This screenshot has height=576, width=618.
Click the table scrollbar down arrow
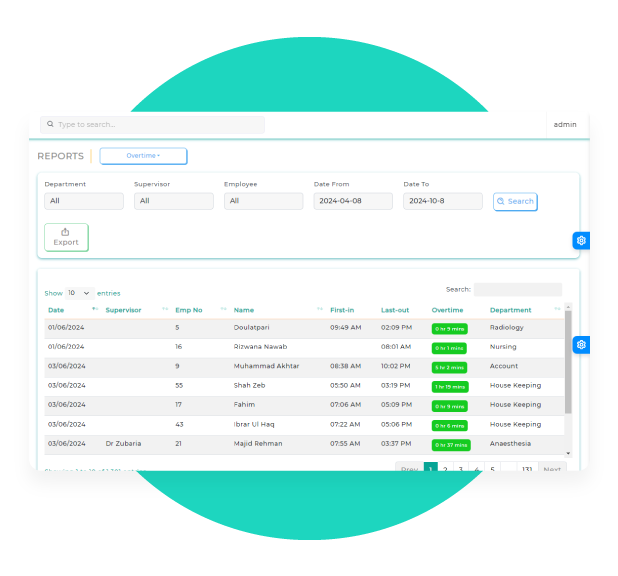568,453
